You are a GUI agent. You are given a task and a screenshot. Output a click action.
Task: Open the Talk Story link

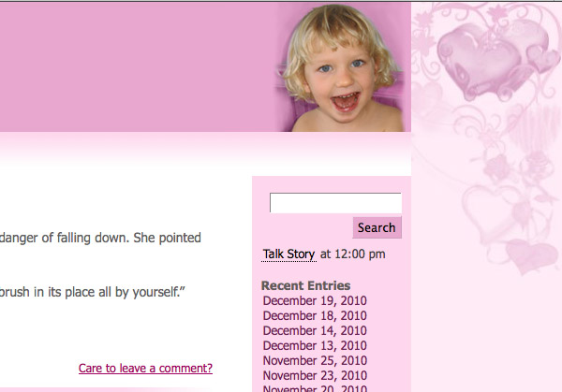(x=288, y=254)
